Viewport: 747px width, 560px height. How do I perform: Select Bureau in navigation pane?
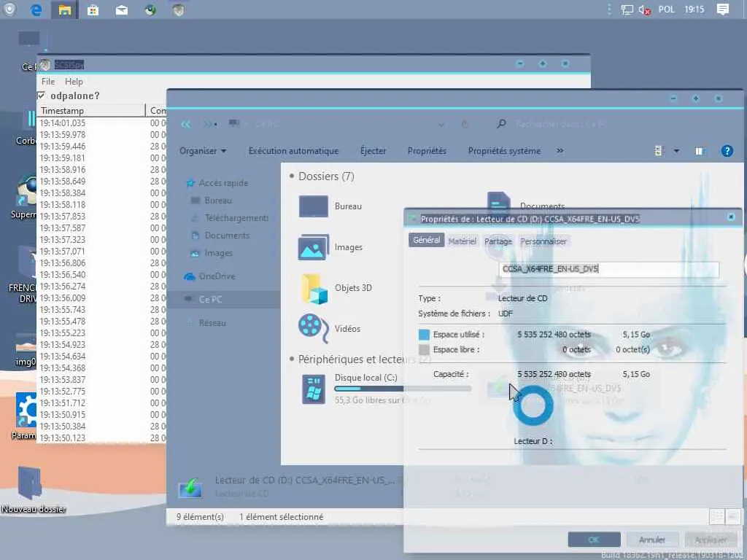[x=218, y=201]
